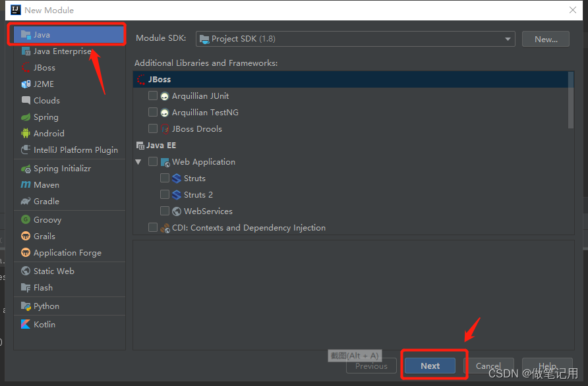This screenshot has height=386, width=588.
Task: Select the Gradle elephant icon
Action: tap(26, 202)
